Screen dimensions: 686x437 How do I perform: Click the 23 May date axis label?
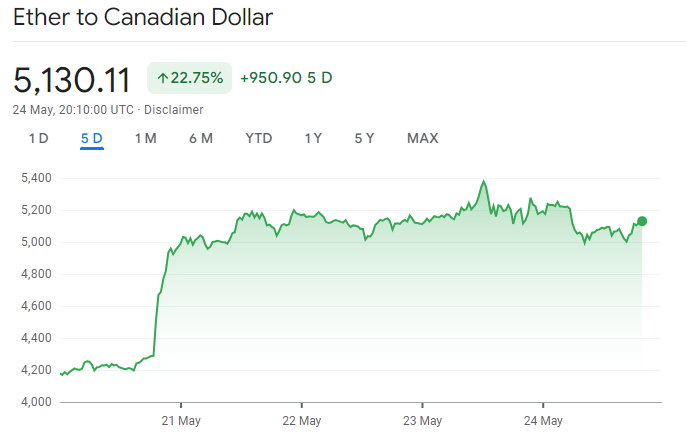click(x=422, y=419)
